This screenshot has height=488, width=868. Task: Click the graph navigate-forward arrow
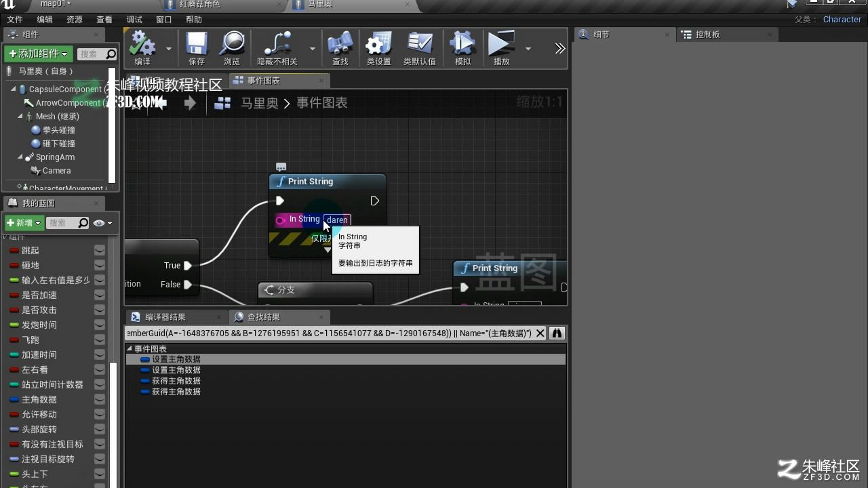[191, 103]
